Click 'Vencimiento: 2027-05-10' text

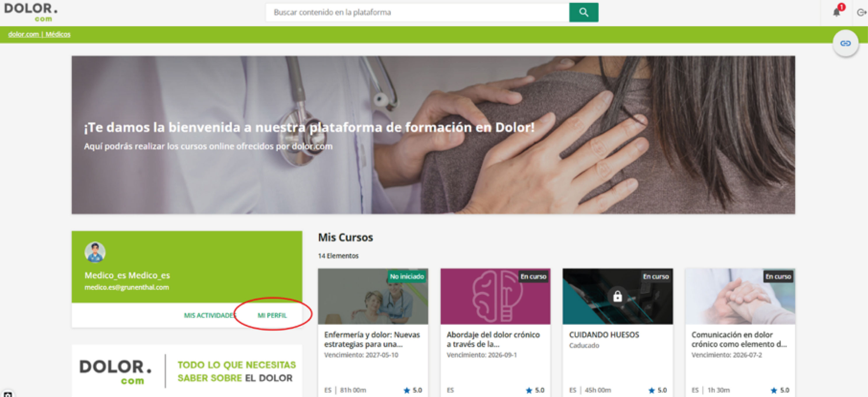(x=361, y=355)
